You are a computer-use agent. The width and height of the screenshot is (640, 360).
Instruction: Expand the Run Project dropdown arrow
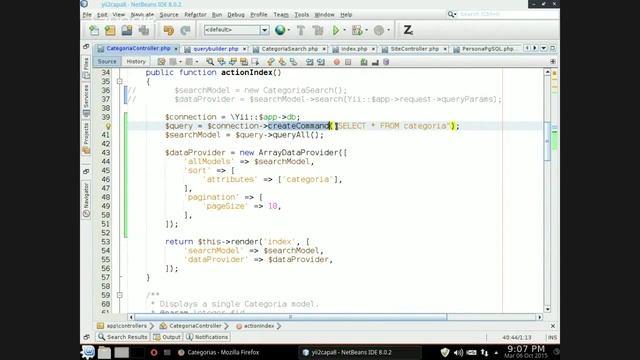point(344,30)
